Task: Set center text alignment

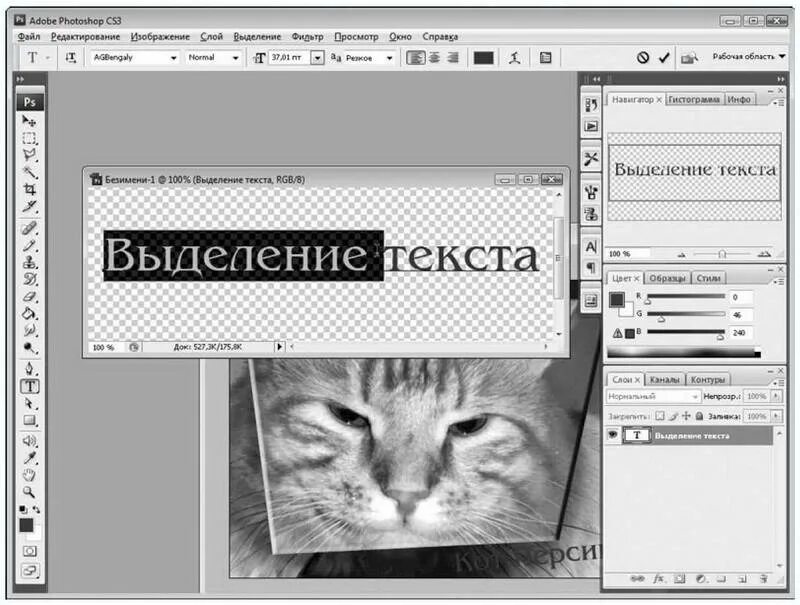Action: click(434, 58)
